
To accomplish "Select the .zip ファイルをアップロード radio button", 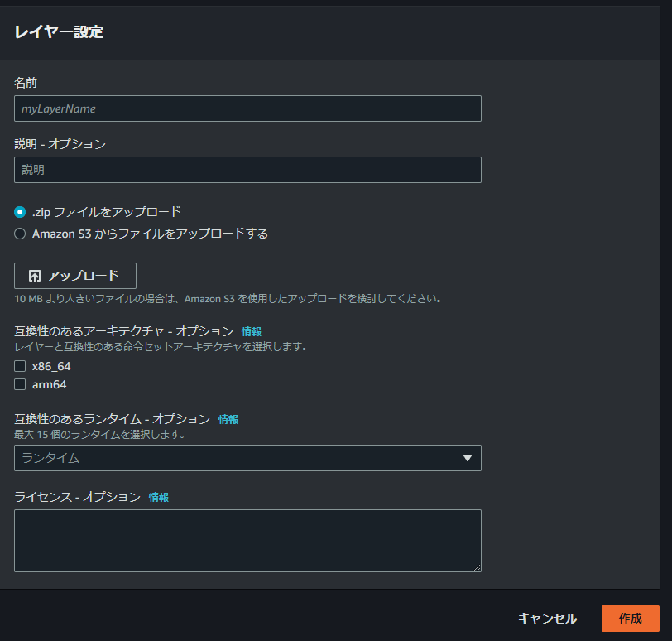I will pos(19,211).
